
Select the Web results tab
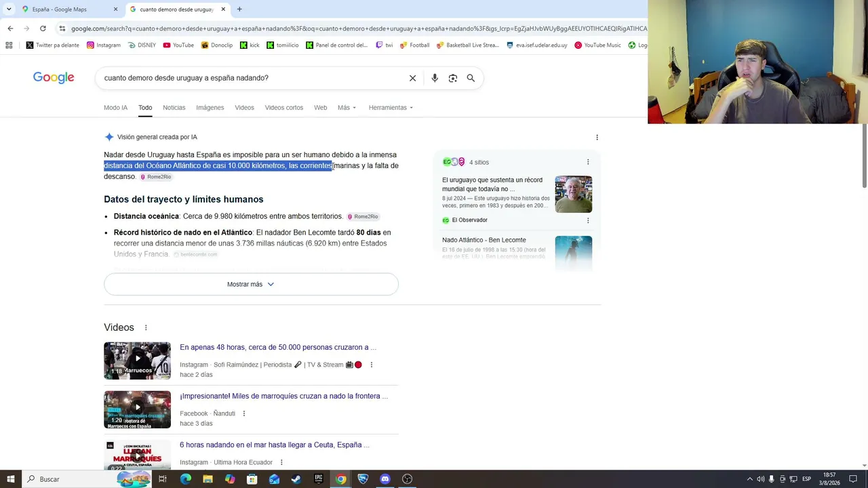click(x=320, y=108)
